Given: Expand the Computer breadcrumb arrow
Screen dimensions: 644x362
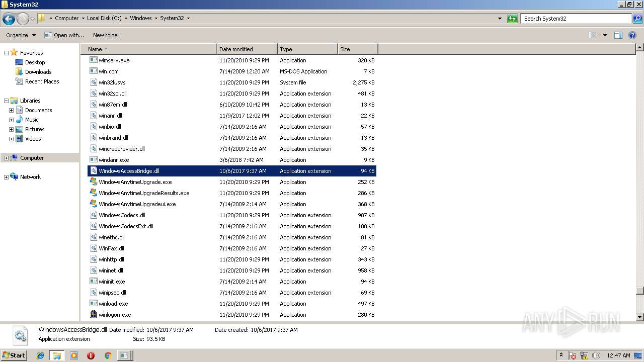Looking at the screenshot, I should point(83,18).
